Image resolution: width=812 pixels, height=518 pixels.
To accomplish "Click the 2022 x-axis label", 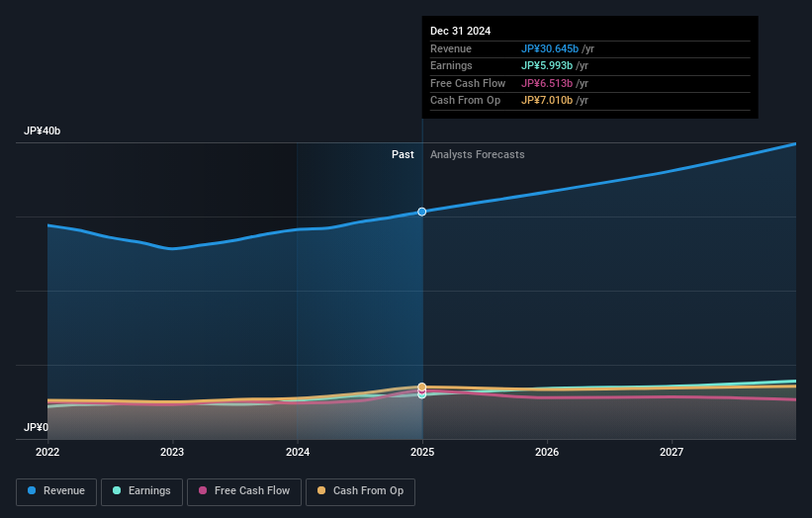I will click(47, 452).
